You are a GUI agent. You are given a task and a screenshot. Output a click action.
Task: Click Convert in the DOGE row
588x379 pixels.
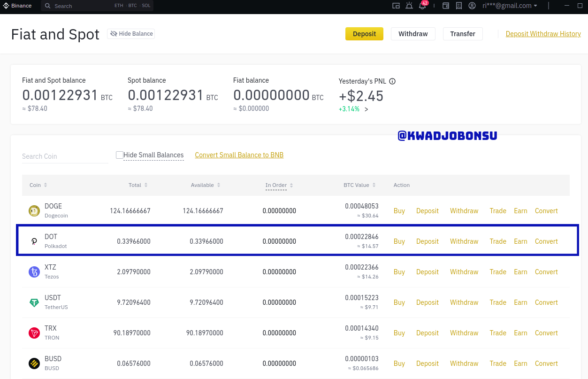pyautogui.click(x=546, y=211)
